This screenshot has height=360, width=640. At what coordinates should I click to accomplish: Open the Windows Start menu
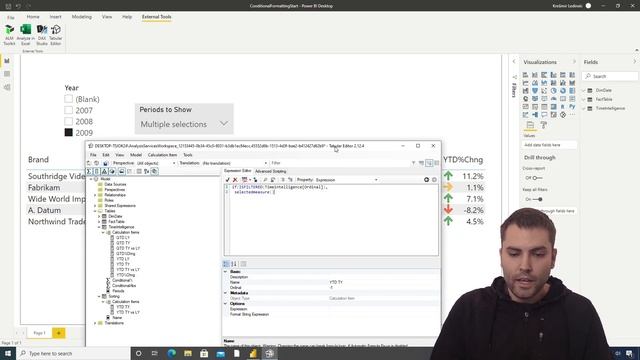(8, 353)
